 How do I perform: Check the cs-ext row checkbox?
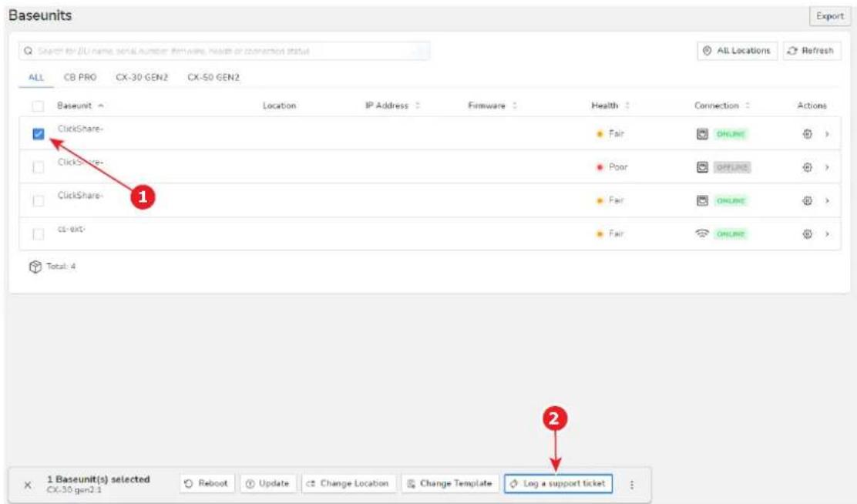[x=39, y=234]
